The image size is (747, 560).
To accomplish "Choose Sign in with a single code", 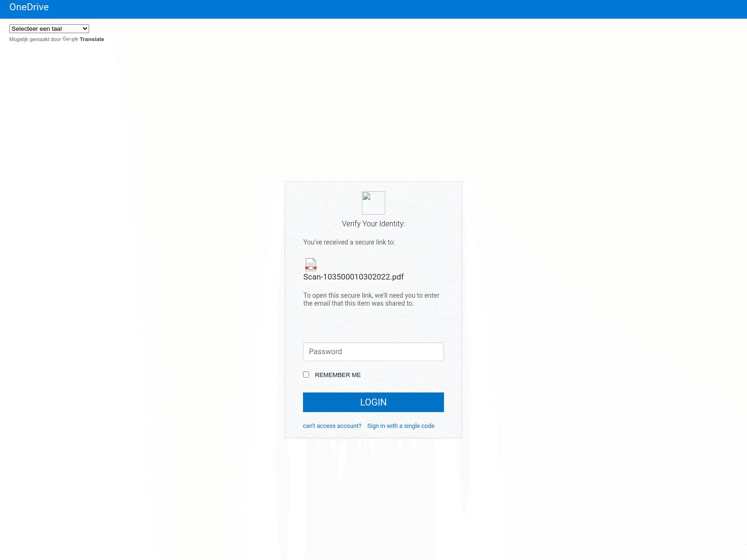I will (401, 426).
